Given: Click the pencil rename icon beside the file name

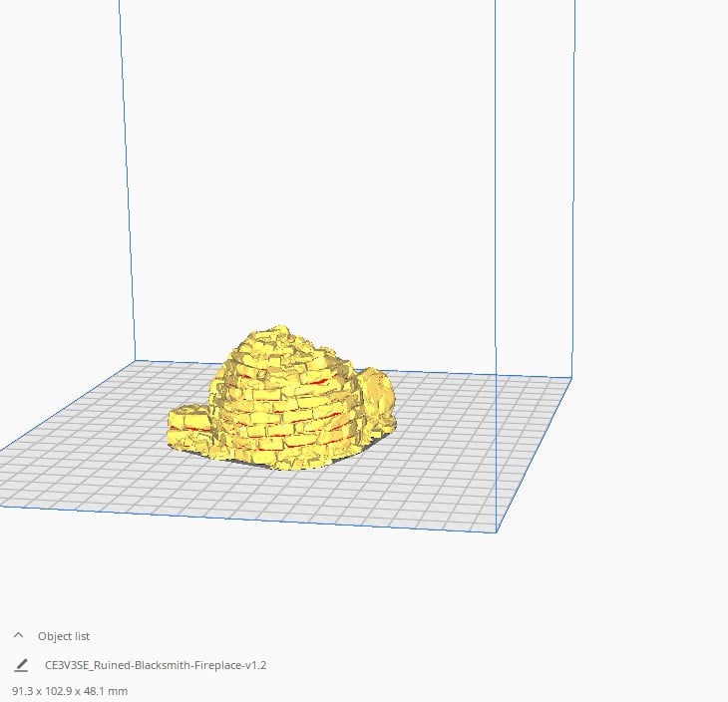Looking at the screenshot, I should [21, 665].
